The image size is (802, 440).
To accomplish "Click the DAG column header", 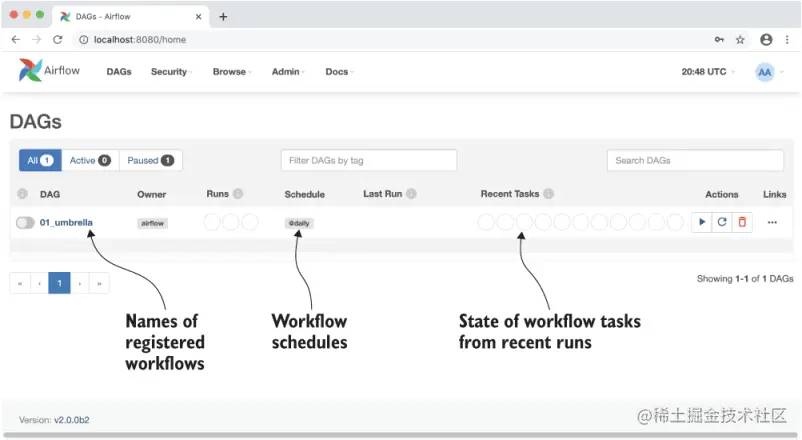I will tap(50, 194).
